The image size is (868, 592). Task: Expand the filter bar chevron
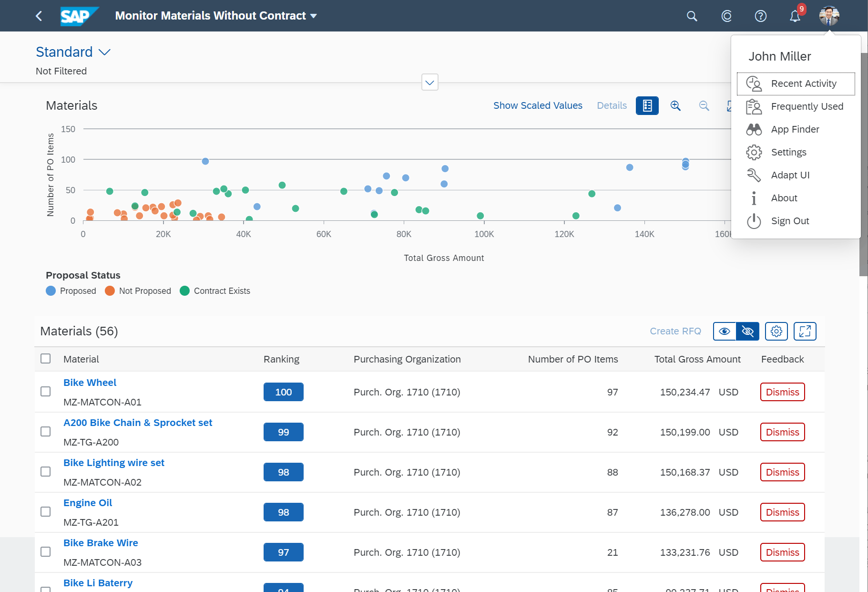(429, 82)
